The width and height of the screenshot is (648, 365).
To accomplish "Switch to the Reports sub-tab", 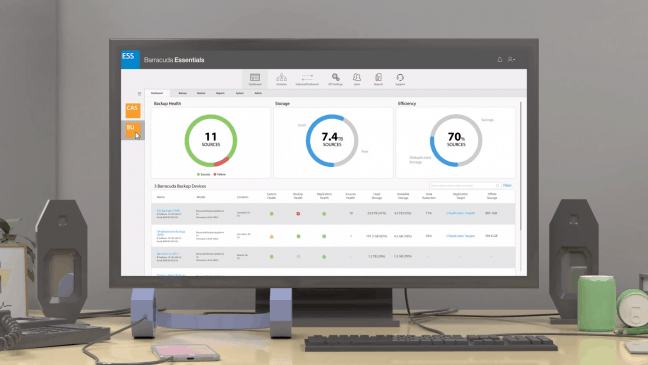I will click(x=220, y=93).
